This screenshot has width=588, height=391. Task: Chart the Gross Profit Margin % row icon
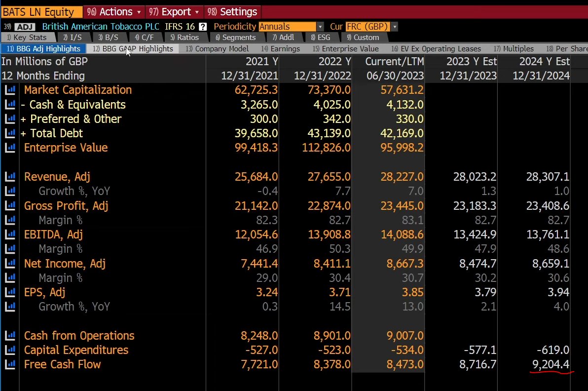(x=10, y=220)
